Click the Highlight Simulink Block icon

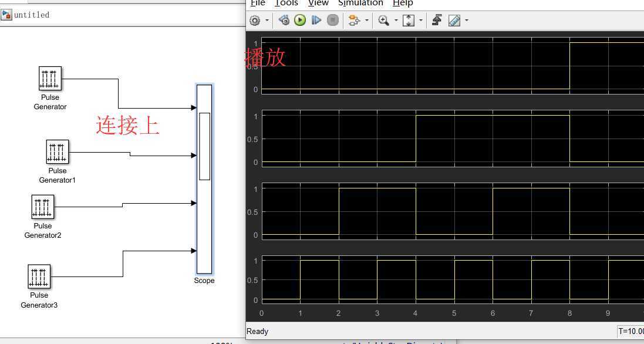(x=353, y=20)
